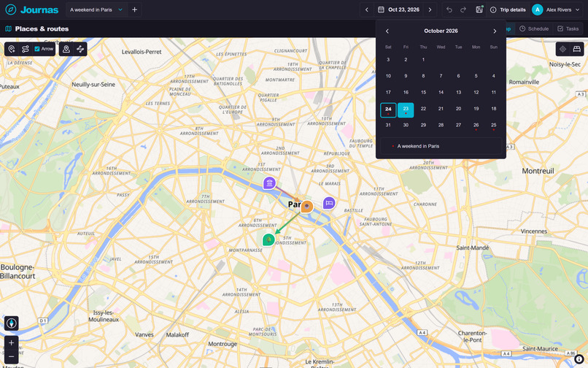This screenshot has height=368, width=588.
Task: Select October 25 in the calendar
Action: pyautogui.click(x=493, y=126)
